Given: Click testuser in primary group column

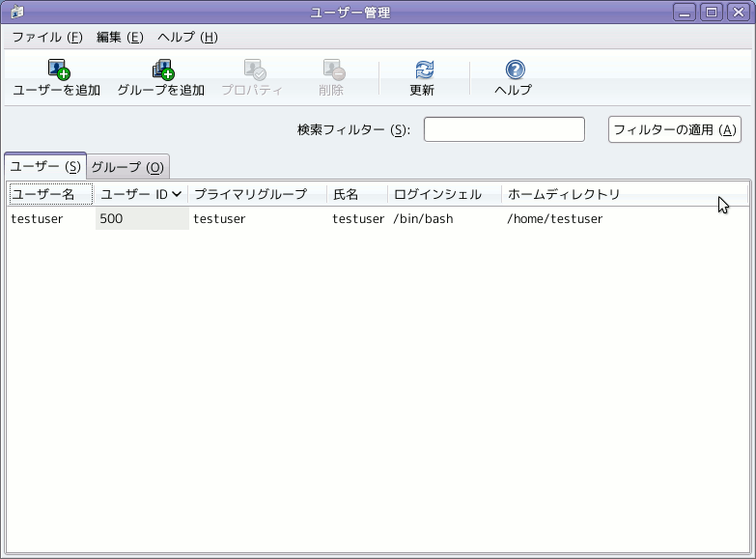Looking at the screenshot, I should pos(219,219).
